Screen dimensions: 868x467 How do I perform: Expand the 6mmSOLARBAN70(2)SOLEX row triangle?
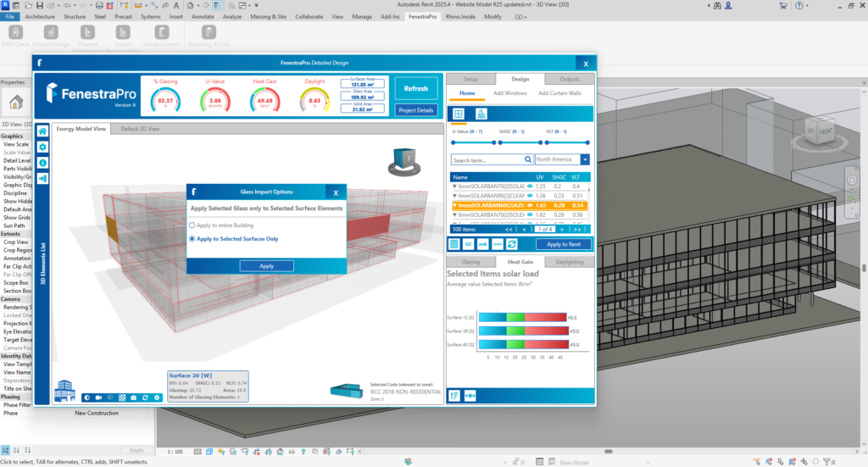[454, 214]
